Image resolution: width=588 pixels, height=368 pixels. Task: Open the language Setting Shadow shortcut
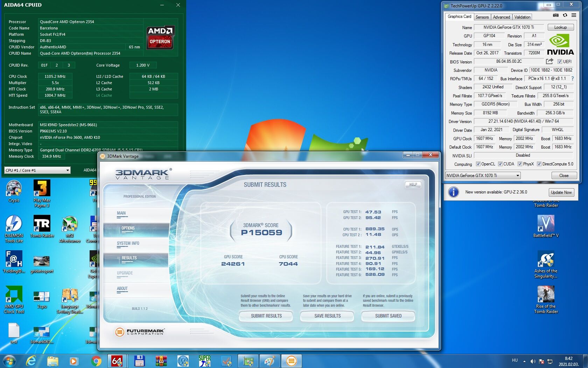70,301
